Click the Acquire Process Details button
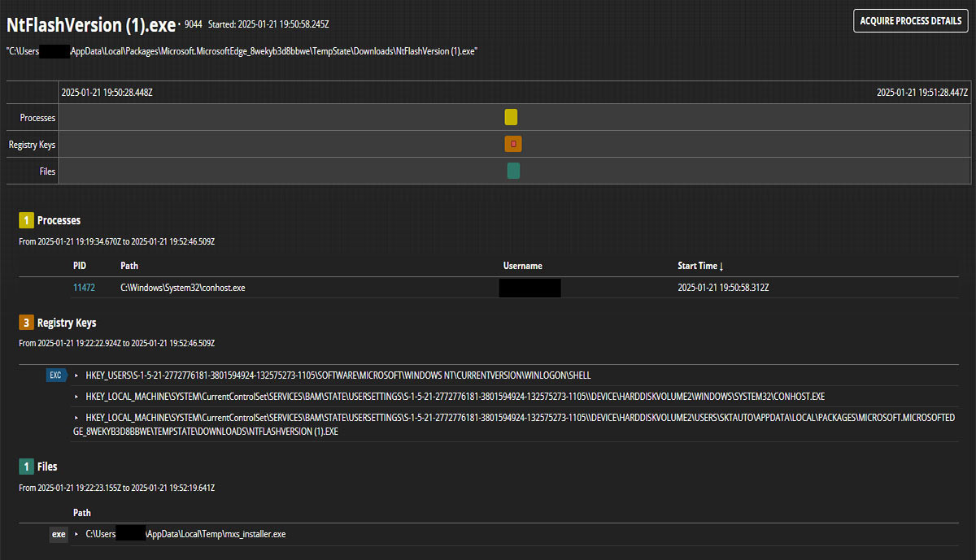976x560 pixels. [x=910, y=21]
